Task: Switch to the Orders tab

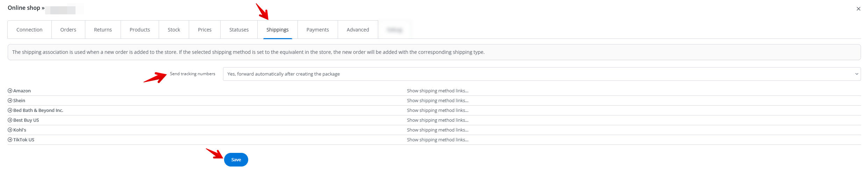Action: (68, 30)
